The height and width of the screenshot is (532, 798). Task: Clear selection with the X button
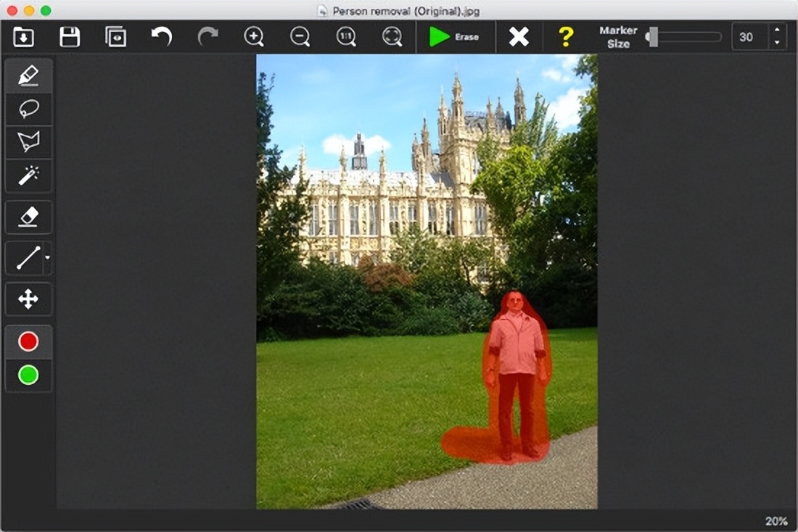(519, 37)
